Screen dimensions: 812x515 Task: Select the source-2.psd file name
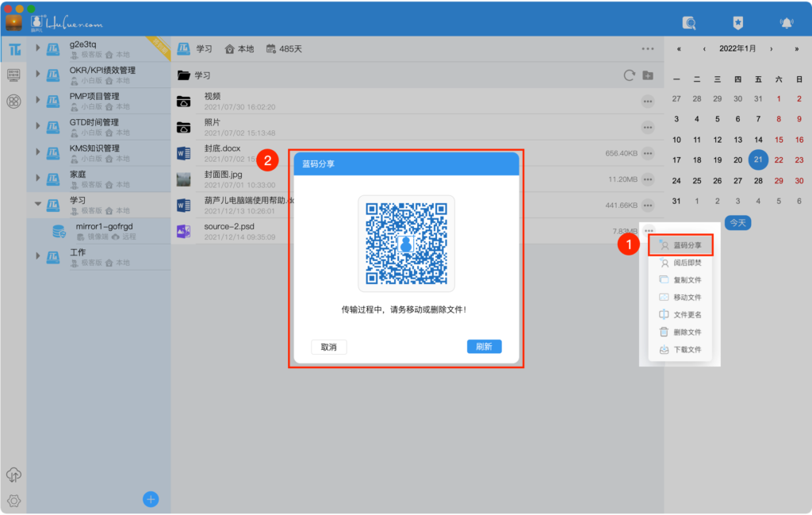click(x=229, y=226)
